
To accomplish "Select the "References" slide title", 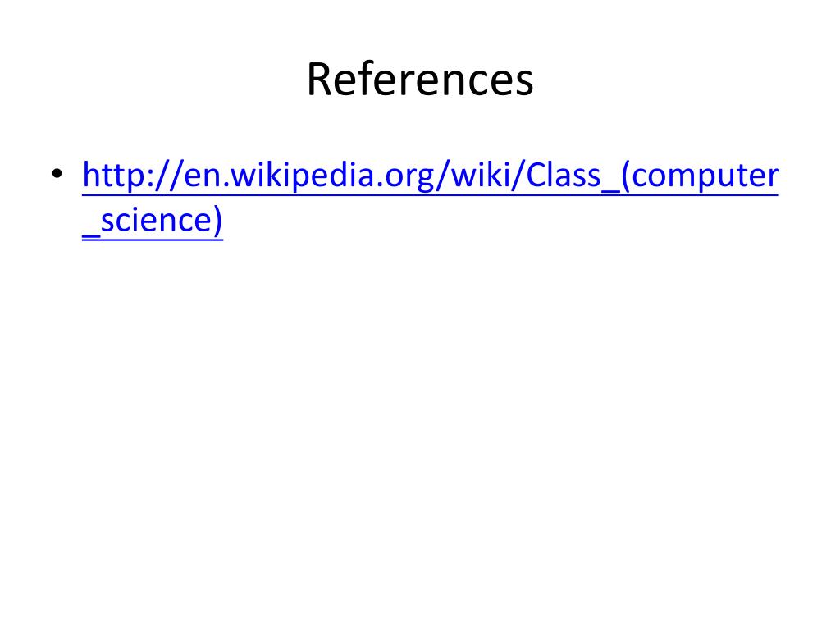I will click(x=420, y=80).
